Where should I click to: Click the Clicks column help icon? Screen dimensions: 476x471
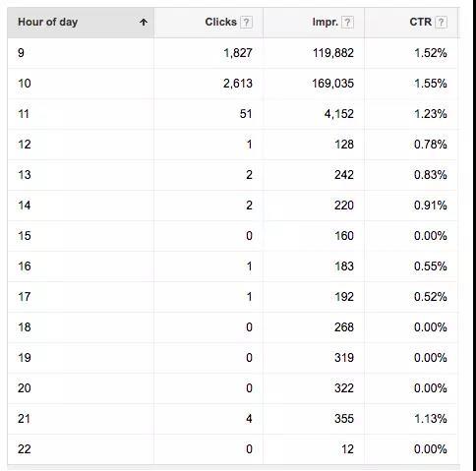246,23
